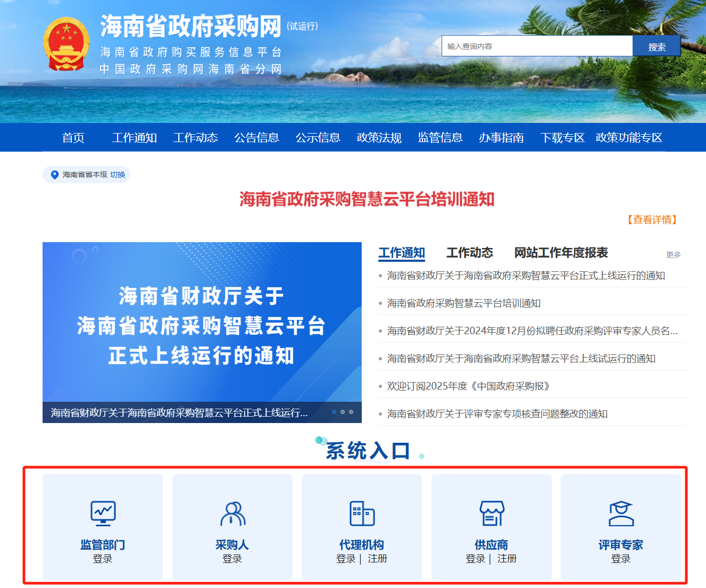Open 工作动态 navigation menu item
This screenshot has width=706, height=588.
point(195,138)
